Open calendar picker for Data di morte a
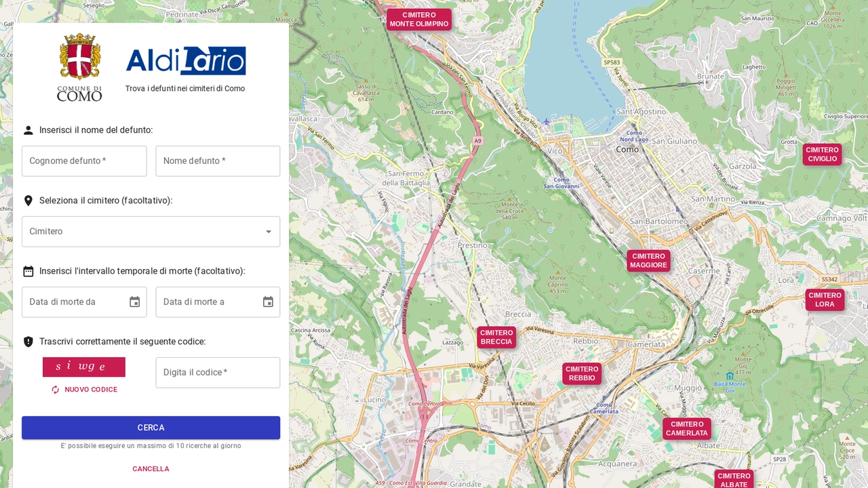The width and height of the screenshot is (868, 488). (x=268, y=302)
